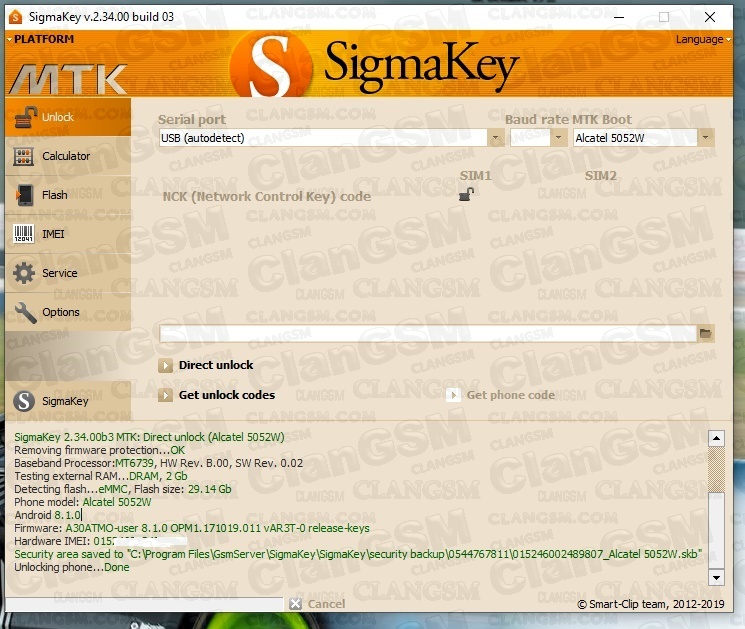Click the Flash phone icon

pos(24,195)
